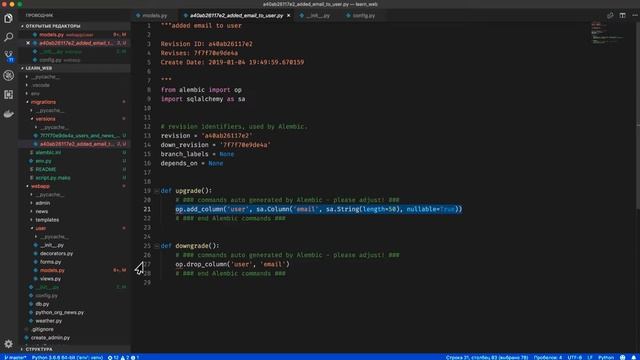Close a40ab26117e2 entry in open editors list
Image resolution: width=640 pixels, height=360 pixels.
[28, 43]
